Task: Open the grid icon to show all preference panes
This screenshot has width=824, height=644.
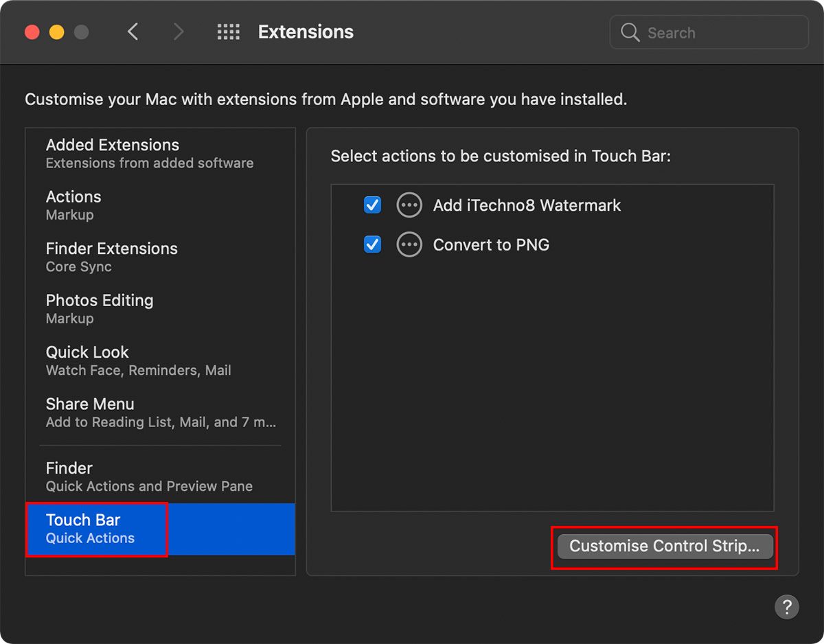Action: pos(228,32)
